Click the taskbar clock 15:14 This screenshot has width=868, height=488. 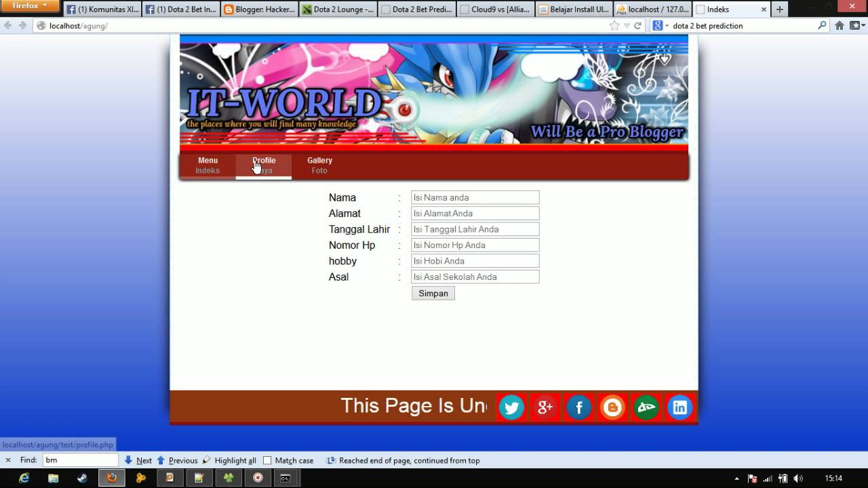833,479
